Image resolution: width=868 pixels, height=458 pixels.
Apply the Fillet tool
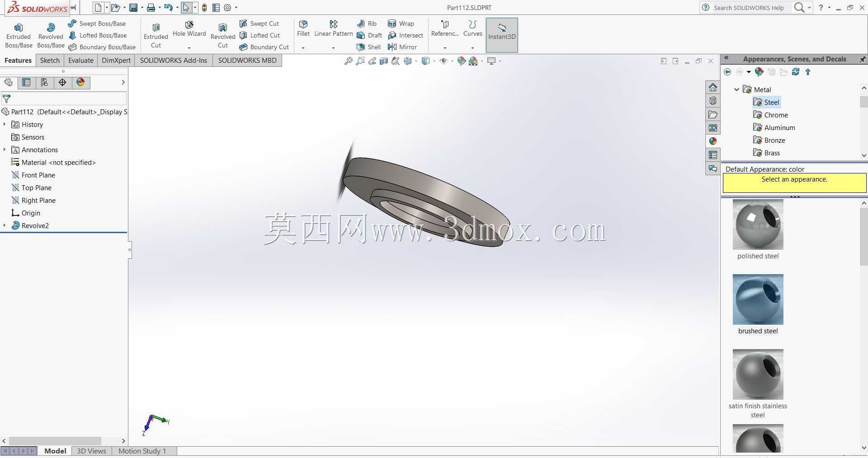pos(303,29)
